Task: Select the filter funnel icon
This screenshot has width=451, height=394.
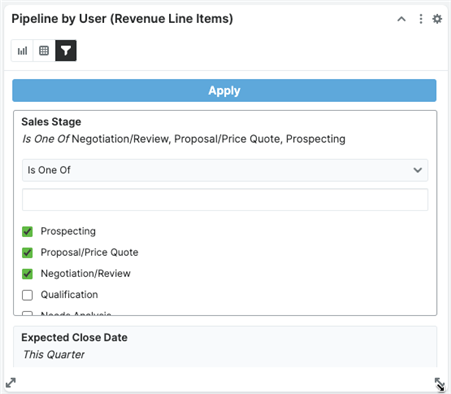Action: (x=66, y=51)
